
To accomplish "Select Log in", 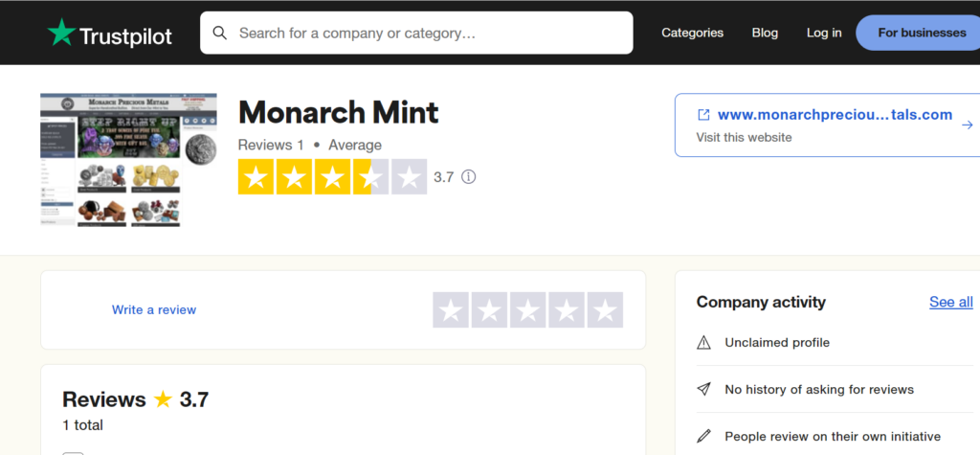I will coord(824,33).
